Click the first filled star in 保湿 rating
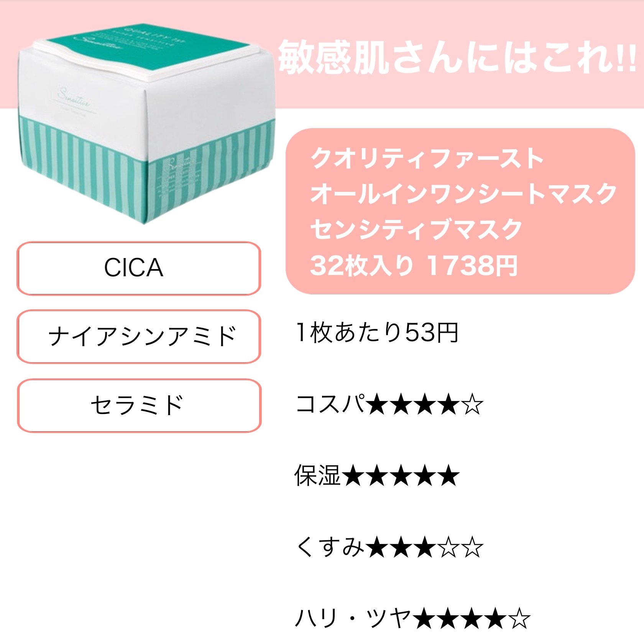The height and width of the screenshot is (644, 644). coord(353,476)
